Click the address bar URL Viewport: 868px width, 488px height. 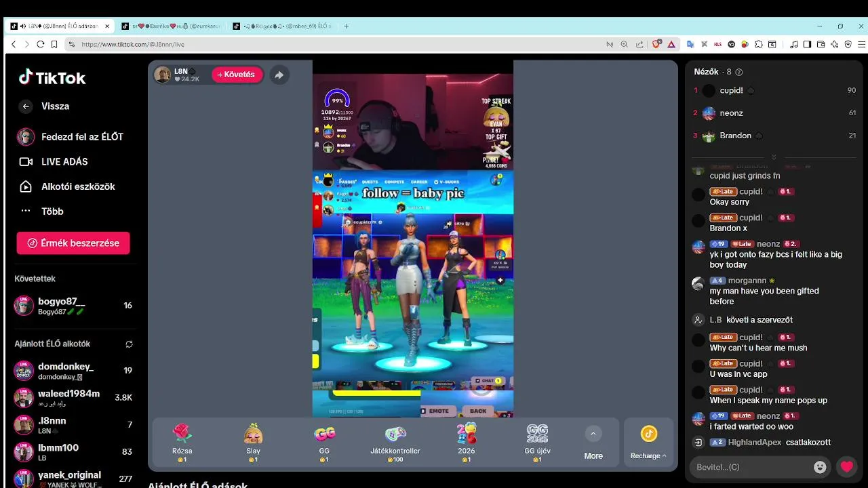tap(133, 44)
